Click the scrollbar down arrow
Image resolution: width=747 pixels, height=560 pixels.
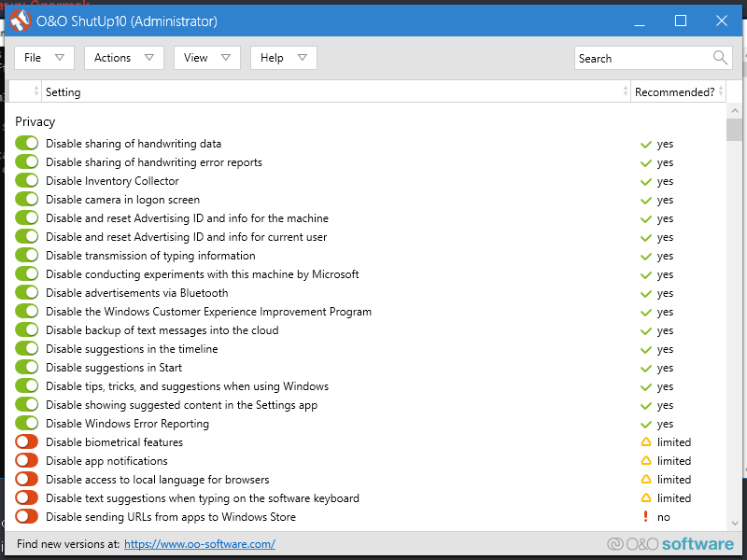(734, 524)
